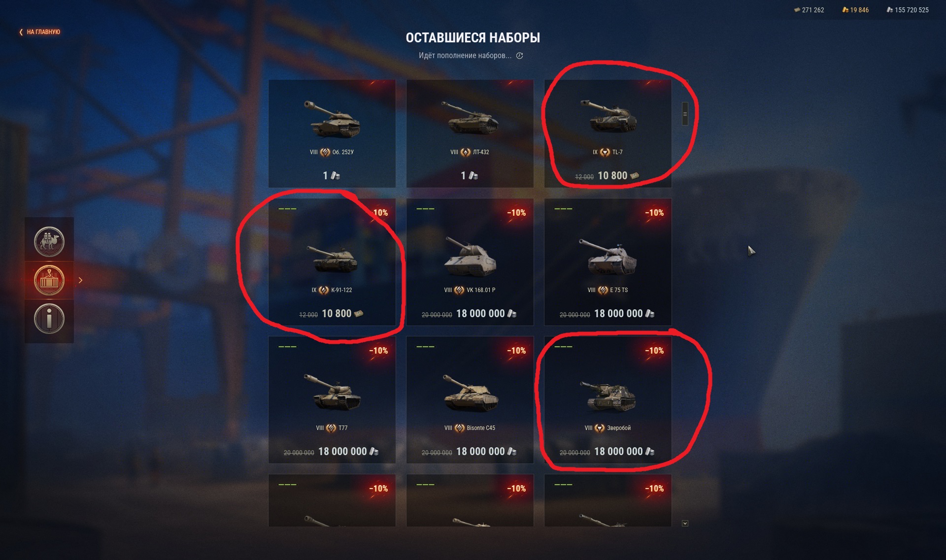Expand the sidebar chevron arrow
This screenshot has width=946, height=560.
click(x=80, y=280)
